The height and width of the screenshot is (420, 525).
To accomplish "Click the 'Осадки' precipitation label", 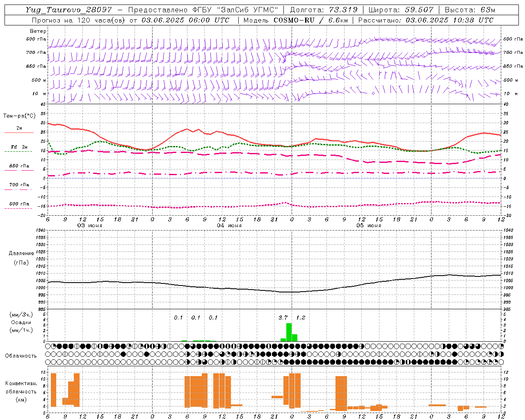I will point(21,322).
